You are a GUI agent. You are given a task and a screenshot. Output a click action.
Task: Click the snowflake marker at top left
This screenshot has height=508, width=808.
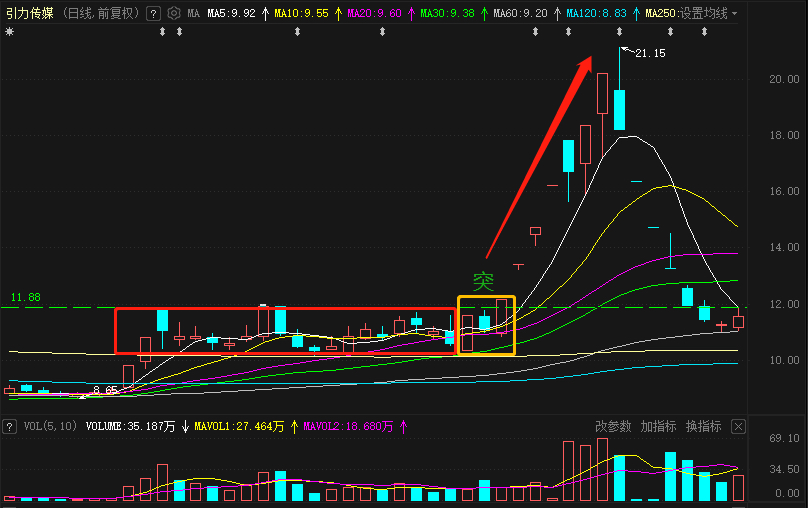point(10,32)
